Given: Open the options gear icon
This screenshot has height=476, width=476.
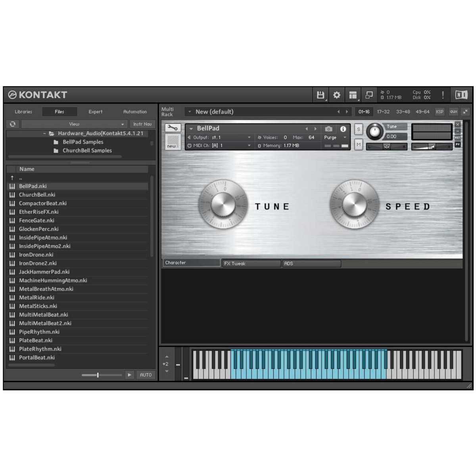Looking at the screenshot, I should [337, 95].
